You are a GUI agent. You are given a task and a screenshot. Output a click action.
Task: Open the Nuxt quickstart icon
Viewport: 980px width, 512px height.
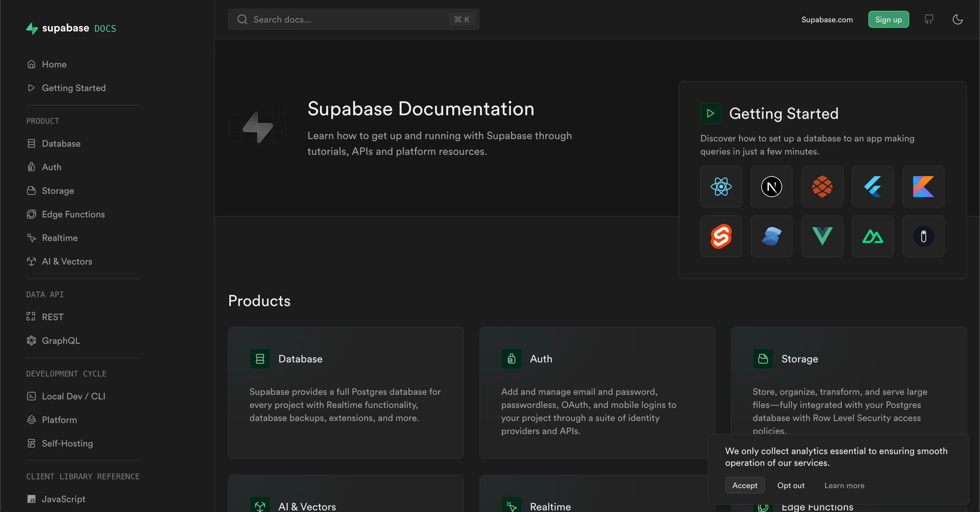[x=872, y=236]
